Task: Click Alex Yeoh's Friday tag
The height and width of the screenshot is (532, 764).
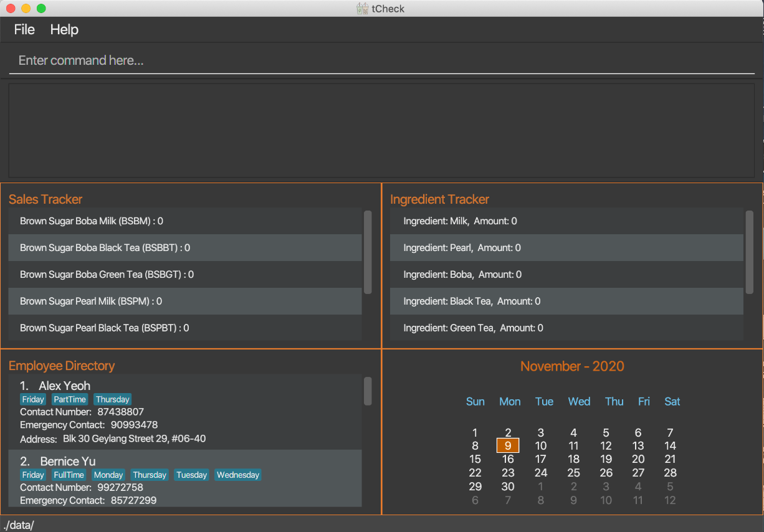Action: 33,399
